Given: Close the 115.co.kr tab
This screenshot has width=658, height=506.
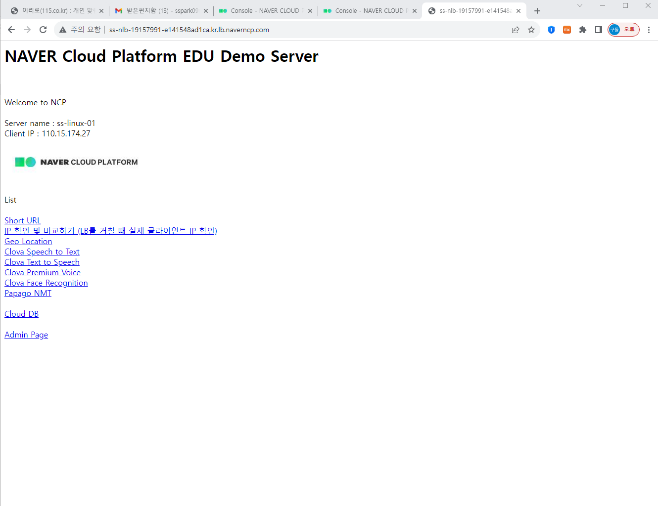Looking at the screenshot, I should click(x=101, y=11).
